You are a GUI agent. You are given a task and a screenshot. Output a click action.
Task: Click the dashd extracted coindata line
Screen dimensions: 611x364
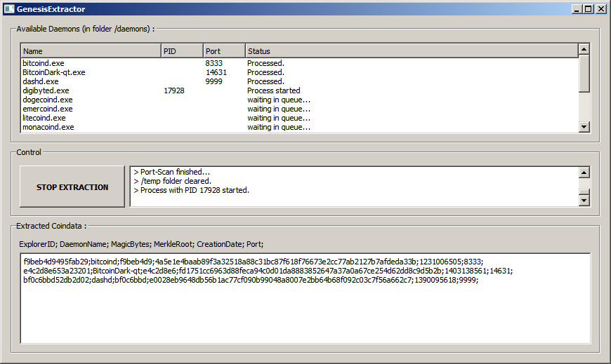coord(251,280)
